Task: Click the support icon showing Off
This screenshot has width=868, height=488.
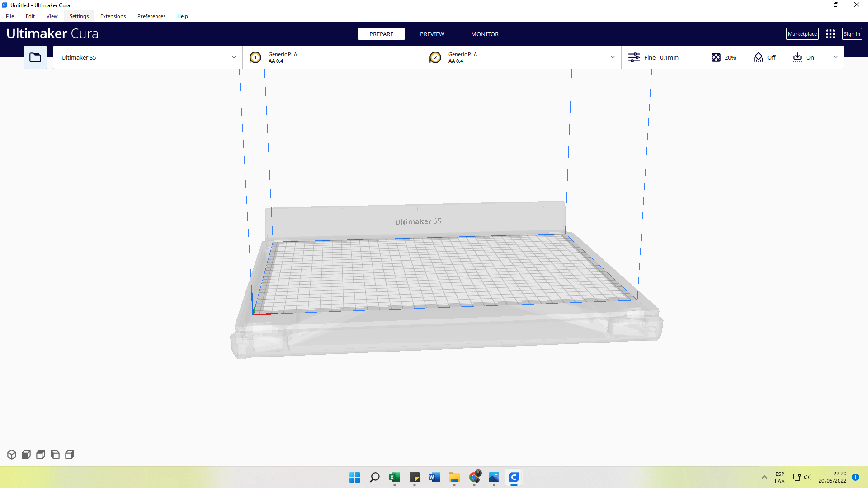Action: pyautogui.click(x=759, y=57)
